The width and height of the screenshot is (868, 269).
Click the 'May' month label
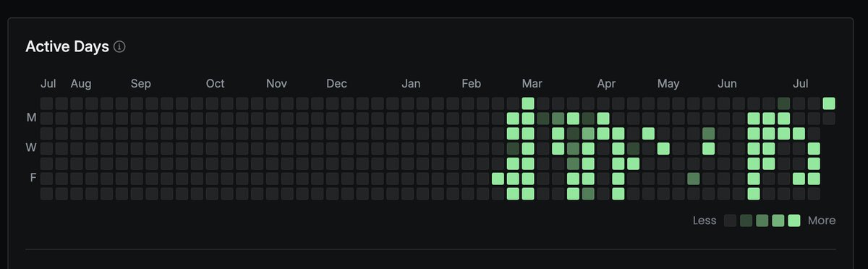(668, 84)
